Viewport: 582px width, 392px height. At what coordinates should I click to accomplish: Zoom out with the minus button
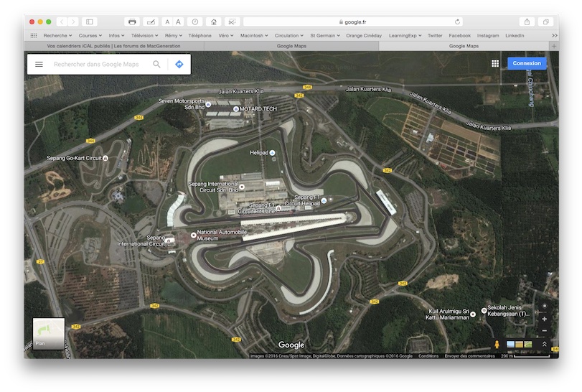pos(544,330)
